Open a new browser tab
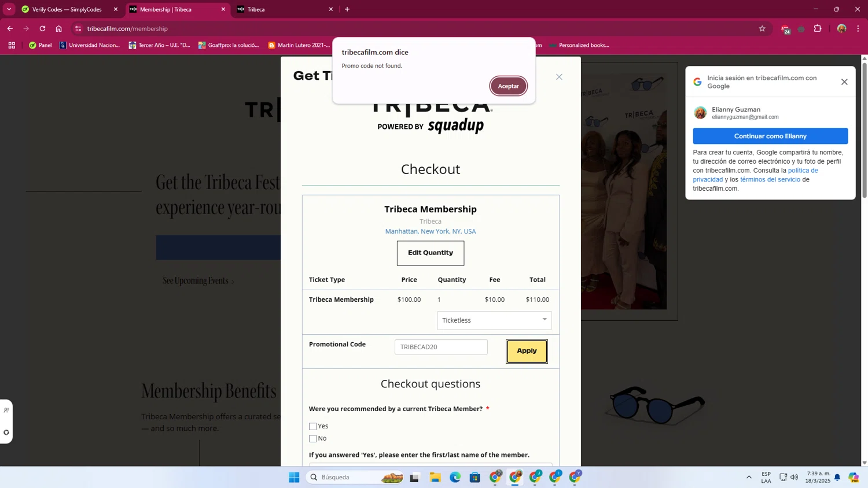The width and height of the screenshot is (868, 488). 347,9
